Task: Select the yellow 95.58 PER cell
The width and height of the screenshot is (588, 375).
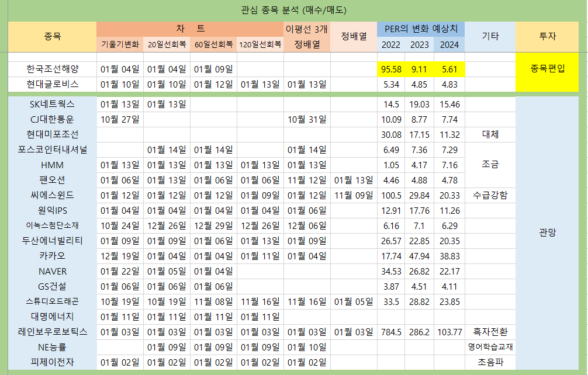Action: [391, 70]
